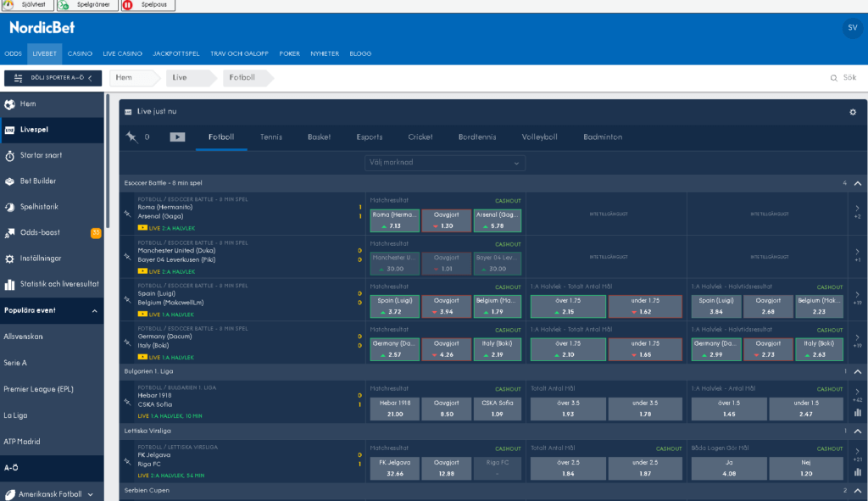Collapse the Populära event list
The width and height of the screenshot is (868, 501).
[x=95, y=311]
